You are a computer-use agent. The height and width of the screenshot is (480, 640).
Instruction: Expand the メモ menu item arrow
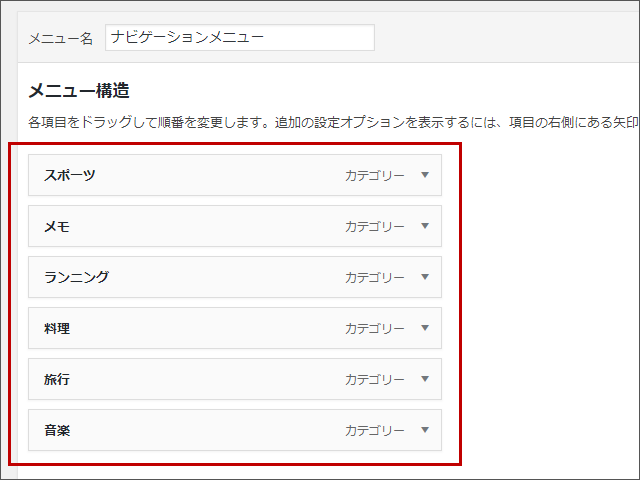pyautogui.click(x=425, y=226)
